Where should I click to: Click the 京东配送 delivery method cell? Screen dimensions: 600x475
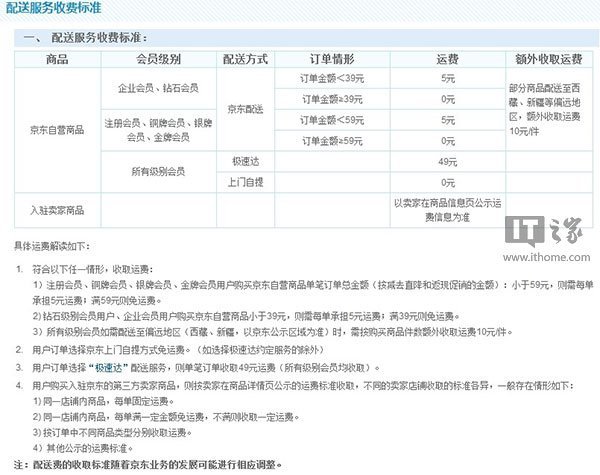(244, 110)
